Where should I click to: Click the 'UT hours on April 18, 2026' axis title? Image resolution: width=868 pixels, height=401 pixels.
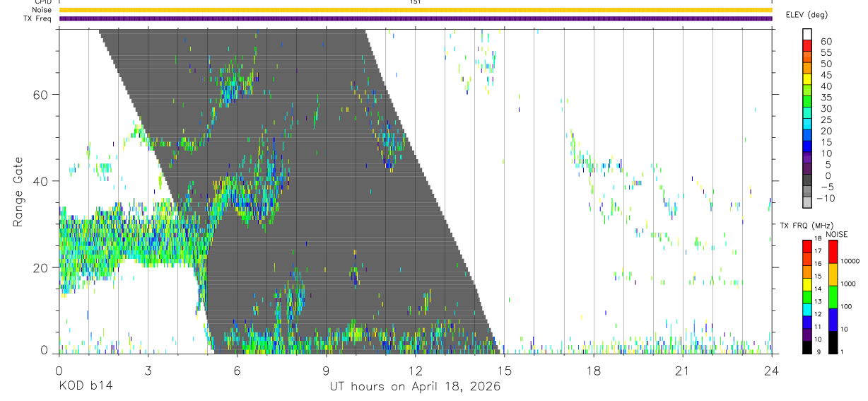pyautogui.click(x=415, y=386)
